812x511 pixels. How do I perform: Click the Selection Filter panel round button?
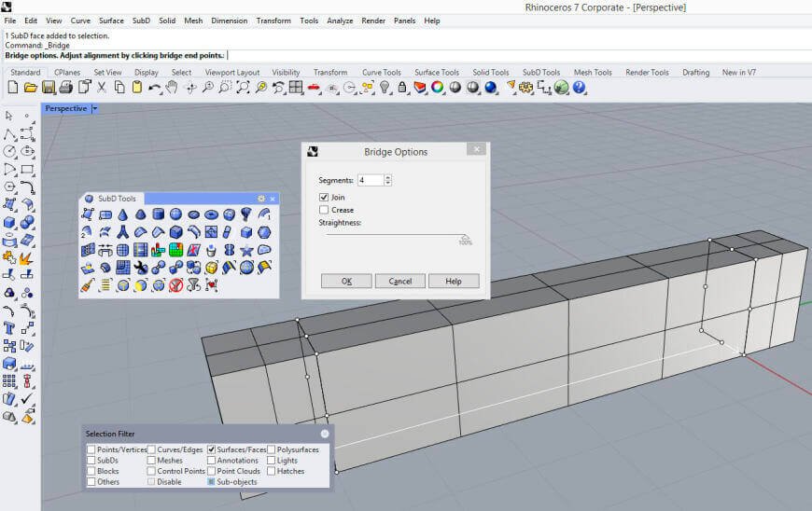[325, 434]
